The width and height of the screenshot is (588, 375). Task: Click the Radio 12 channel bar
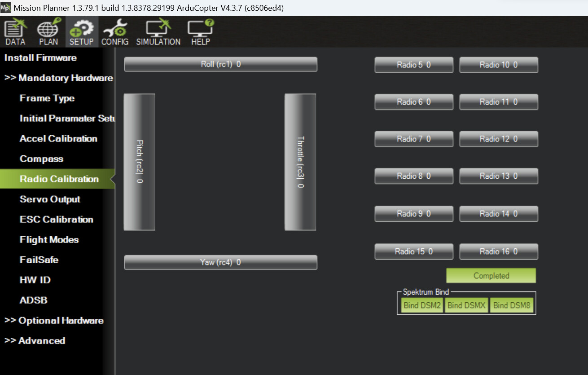[x=499, y=139]
